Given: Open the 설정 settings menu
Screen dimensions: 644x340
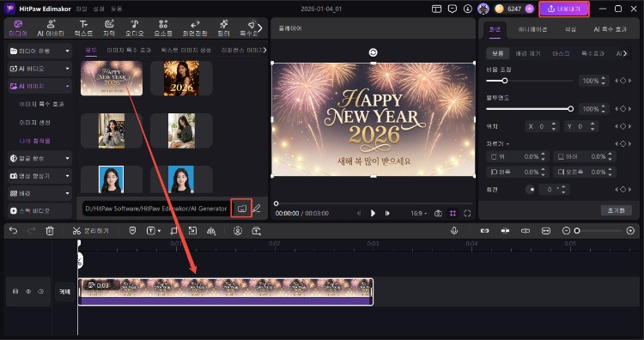Looking at the screenshot, I should click(x=99, y=9).
